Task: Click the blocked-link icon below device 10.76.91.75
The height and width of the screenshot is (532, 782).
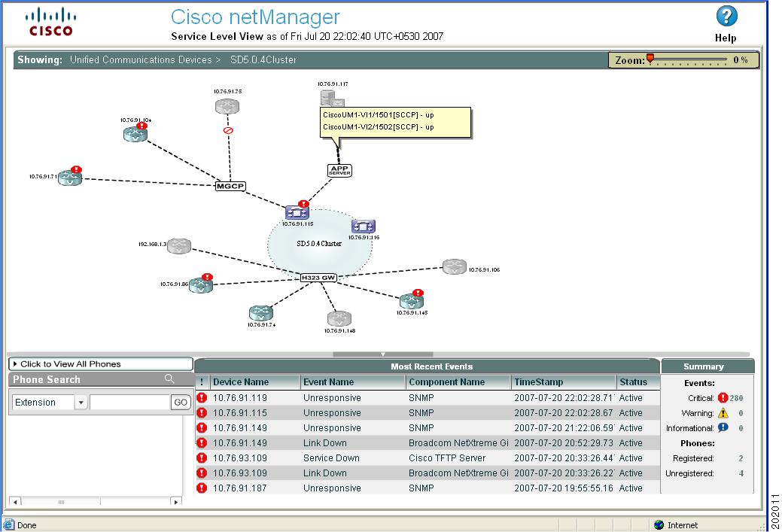Action: coord(227,129)
